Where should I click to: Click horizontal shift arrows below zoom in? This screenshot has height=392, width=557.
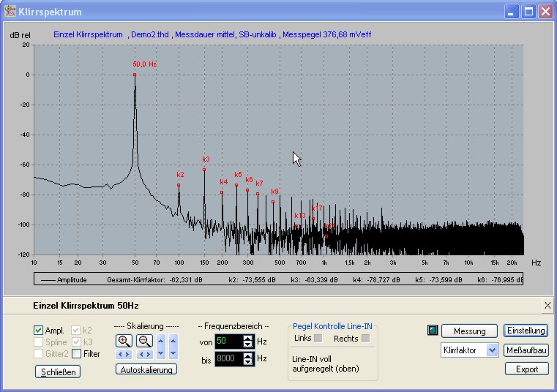(x=124, y=355)
